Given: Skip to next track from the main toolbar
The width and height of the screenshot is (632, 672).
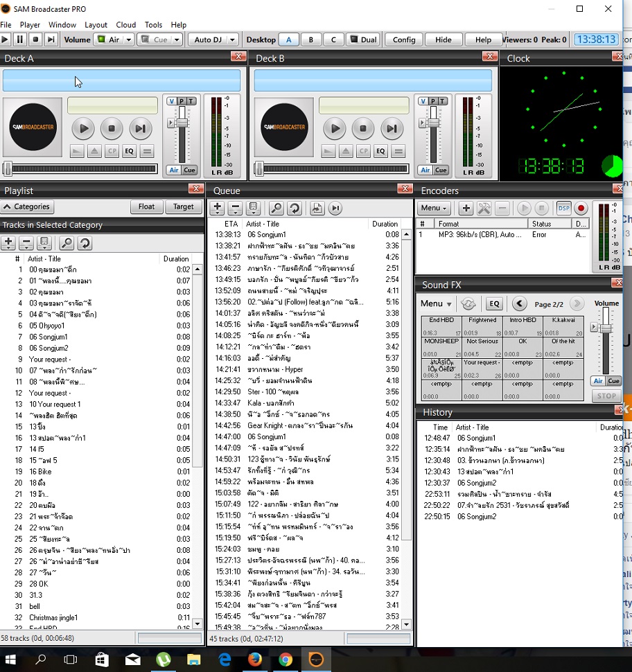Looking at the screenshot, I should [51, 39].
